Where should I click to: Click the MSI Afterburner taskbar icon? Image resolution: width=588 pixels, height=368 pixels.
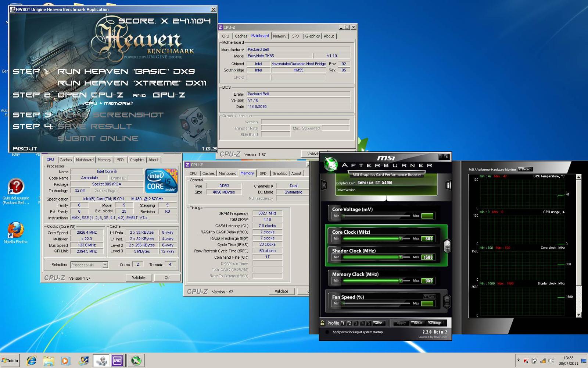[x=136, y=361]
